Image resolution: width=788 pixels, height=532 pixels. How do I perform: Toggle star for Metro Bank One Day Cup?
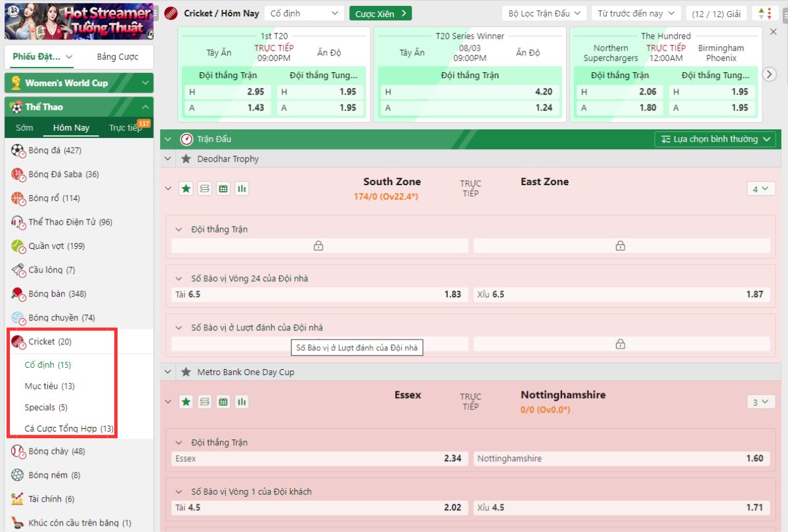186,372
